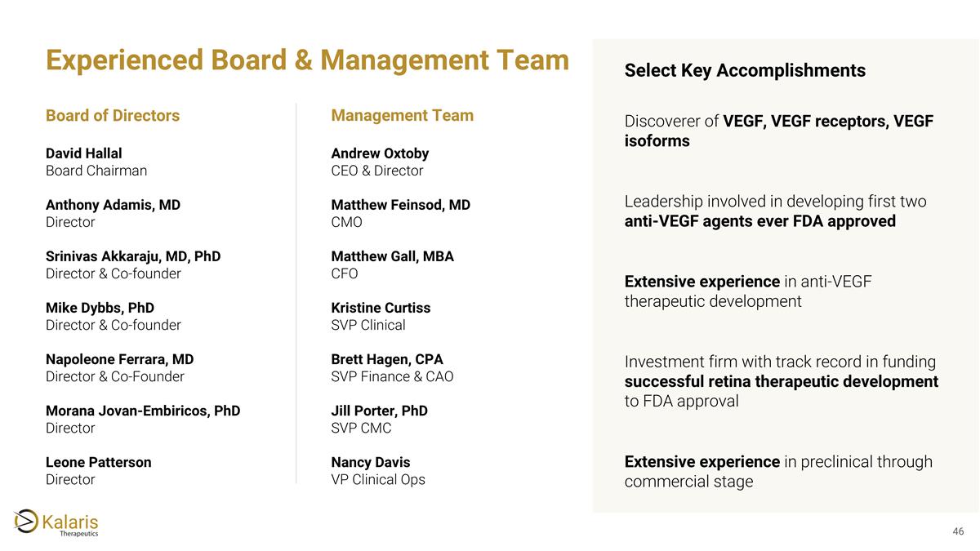The height and width of the screenshot is (551, 980).
Task: Select Morana Jovan-Embiricos, PhD name
Action: coord(143,411)
